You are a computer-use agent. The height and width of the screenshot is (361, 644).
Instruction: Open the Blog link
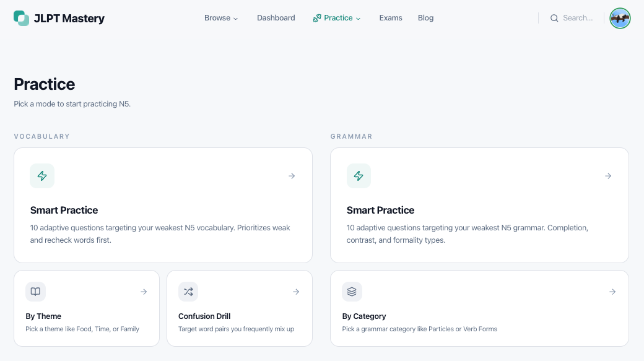[x=426, y=18]
